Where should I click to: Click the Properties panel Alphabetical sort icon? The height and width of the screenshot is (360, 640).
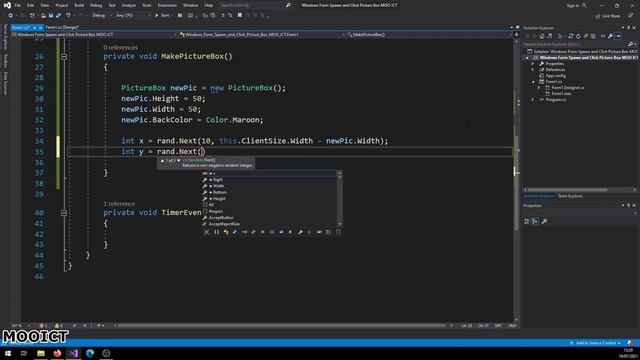pyautogui.click(x=535, y=221)
